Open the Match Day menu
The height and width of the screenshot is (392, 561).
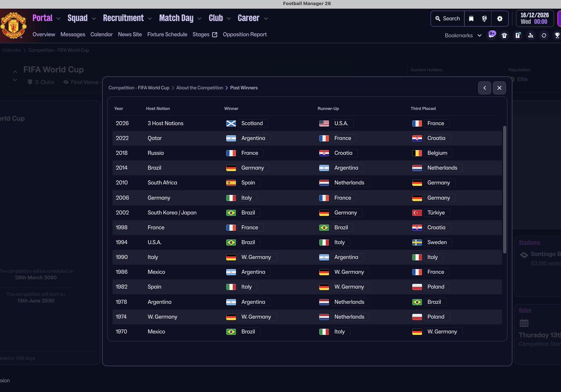tap(176, 18)
